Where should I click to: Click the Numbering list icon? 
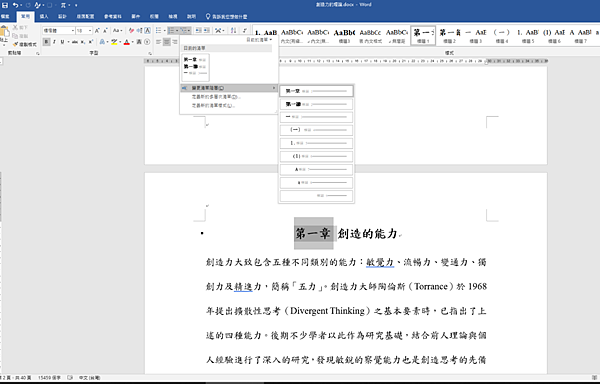171,31
